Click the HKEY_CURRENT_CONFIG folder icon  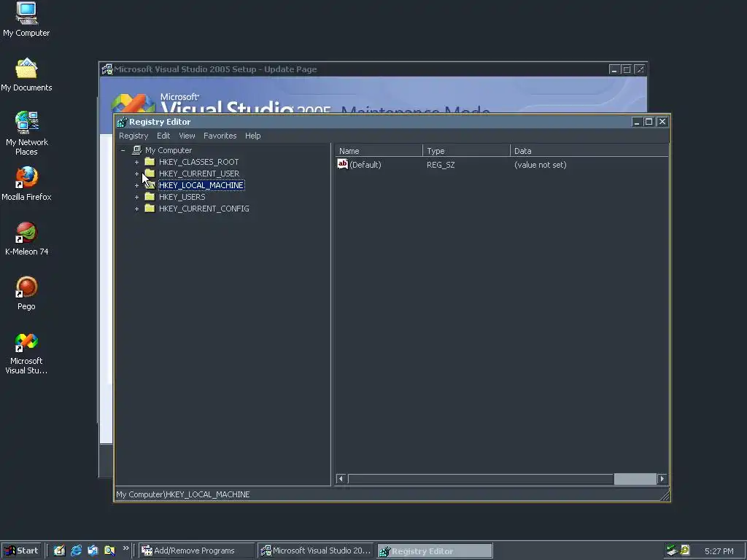pyautogui.click(x=150, y=208)
